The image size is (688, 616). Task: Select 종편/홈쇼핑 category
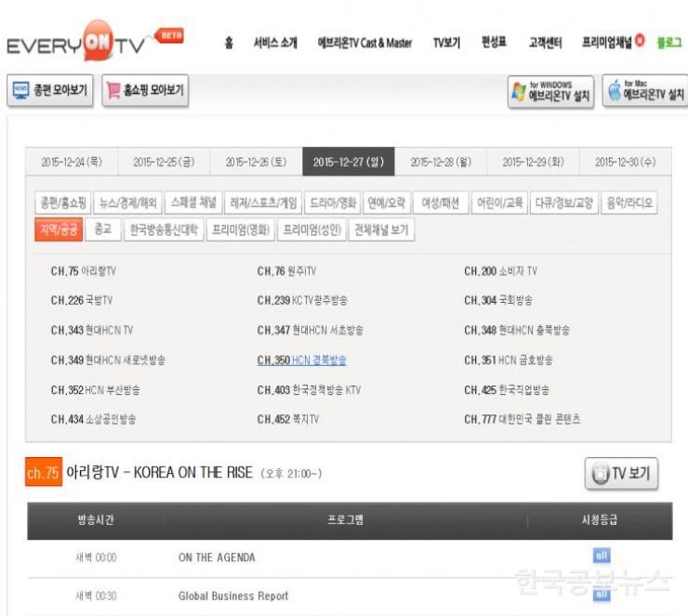tap(63, 203)
